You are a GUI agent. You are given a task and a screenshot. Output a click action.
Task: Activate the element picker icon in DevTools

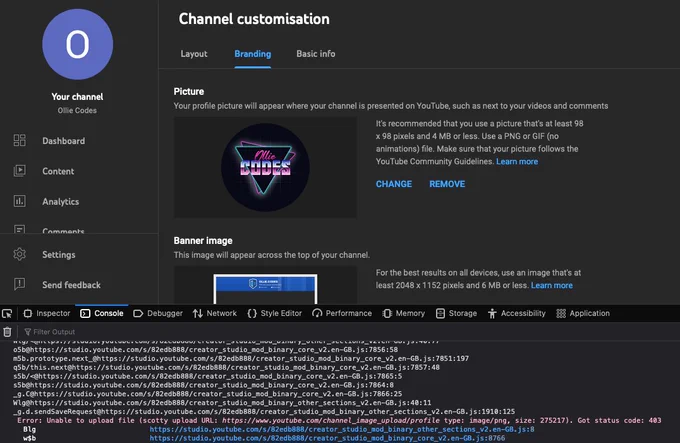tap(7, 313)
